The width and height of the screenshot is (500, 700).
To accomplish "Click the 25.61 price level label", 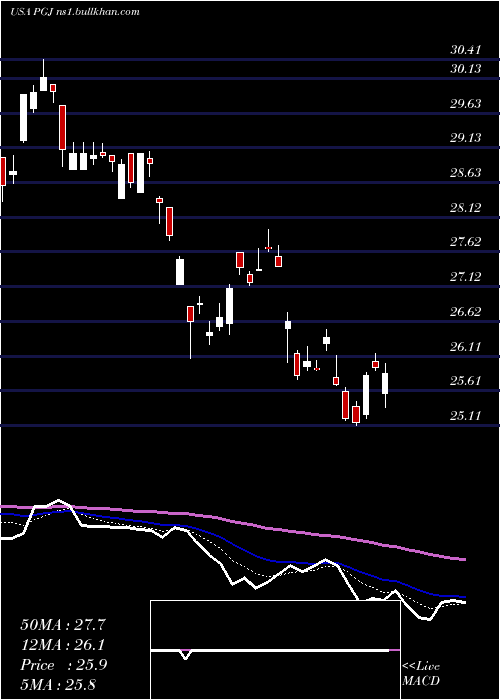I will click(x=466, y=381).
